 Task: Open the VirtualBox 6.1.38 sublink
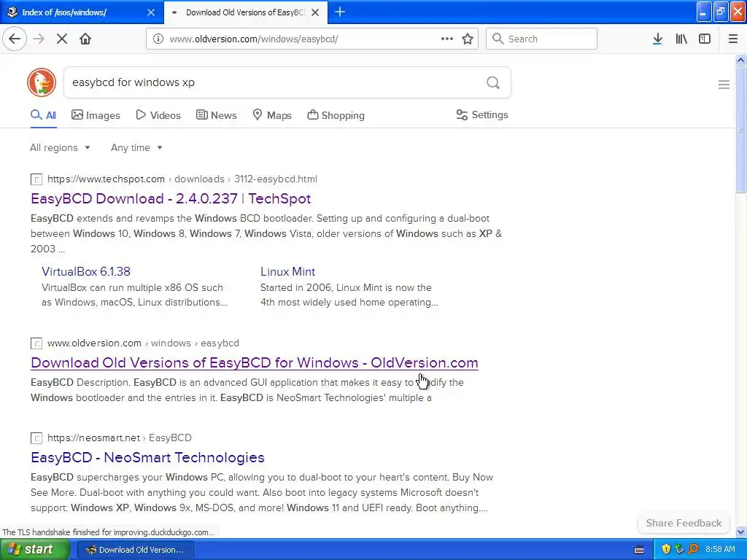pos(86,271)
